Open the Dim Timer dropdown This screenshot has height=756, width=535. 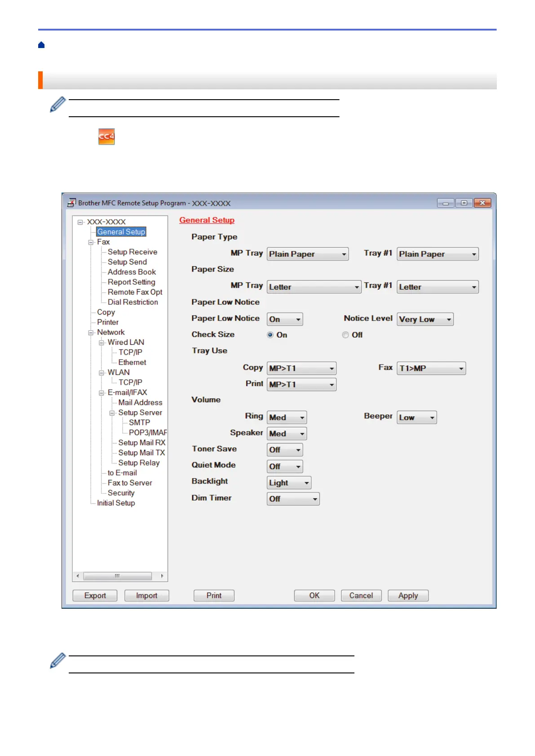coord(293,499)
